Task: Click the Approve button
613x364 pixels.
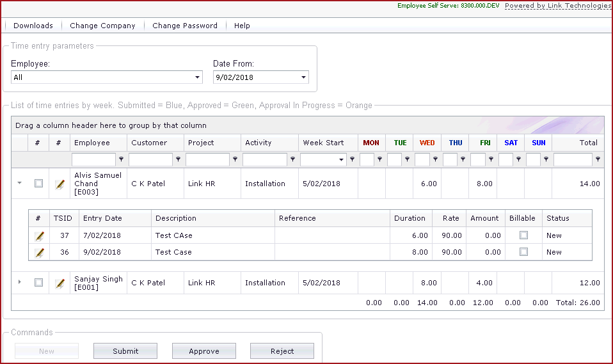Action: [204, 351]
